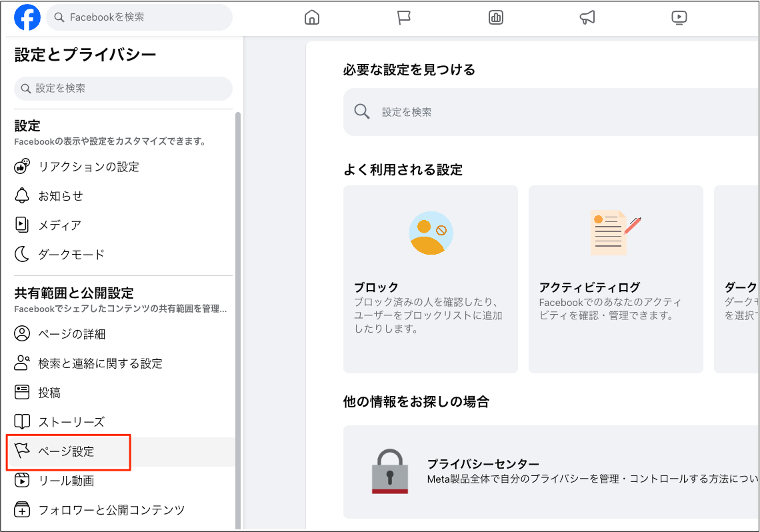The width and height of the screenshot is (760, 532).
Task: Click the Facebook logo icon
Action: click(x=27, y=17)
